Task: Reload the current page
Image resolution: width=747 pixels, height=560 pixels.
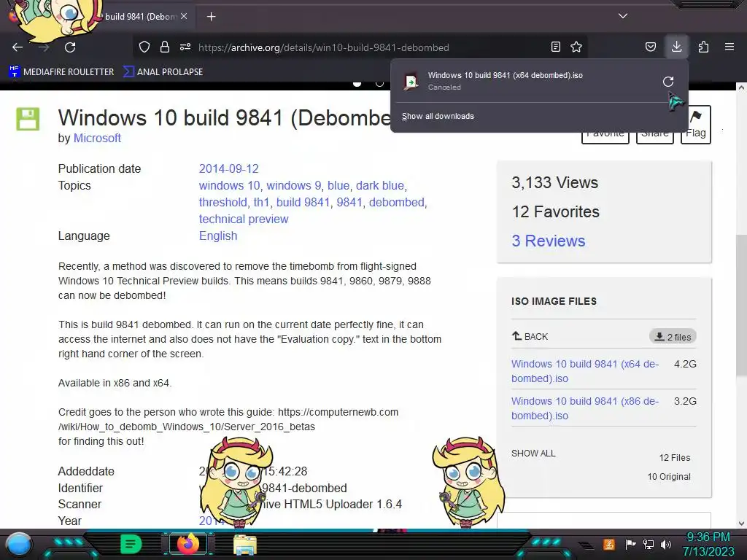Action: 70,47
